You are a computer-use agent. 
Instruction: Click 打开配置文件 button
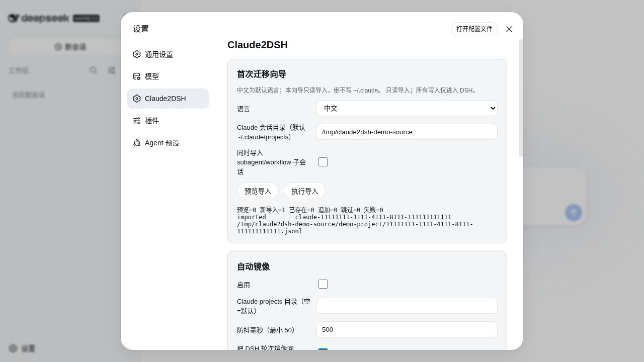[x=474, y=29]
